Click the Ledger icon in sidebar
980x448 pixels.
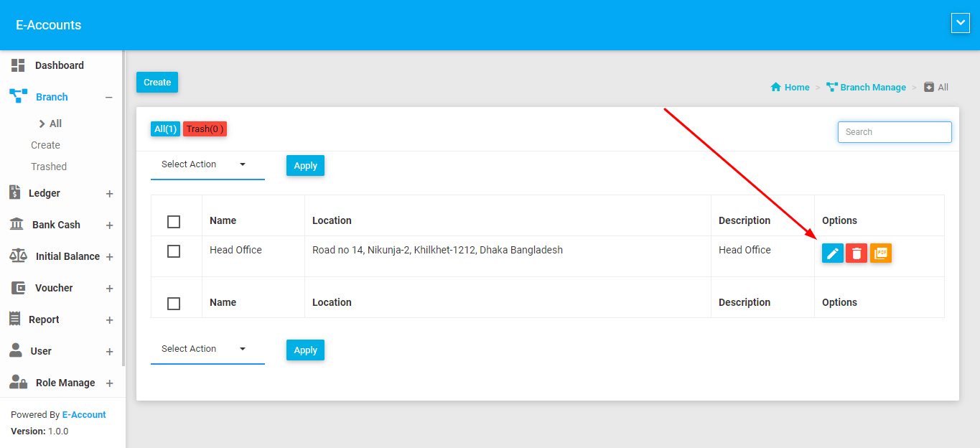click(x=14, y=192)
